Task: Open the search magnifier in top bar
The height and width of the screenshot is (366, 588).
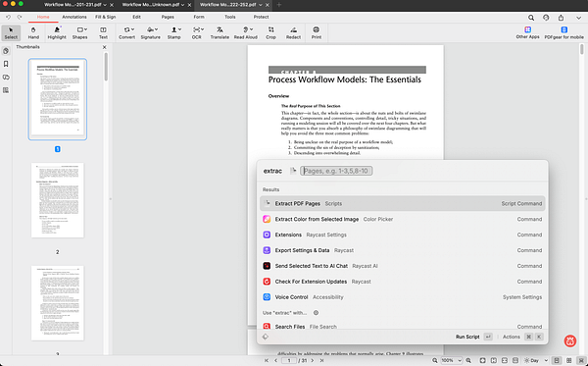Action: 531,18
